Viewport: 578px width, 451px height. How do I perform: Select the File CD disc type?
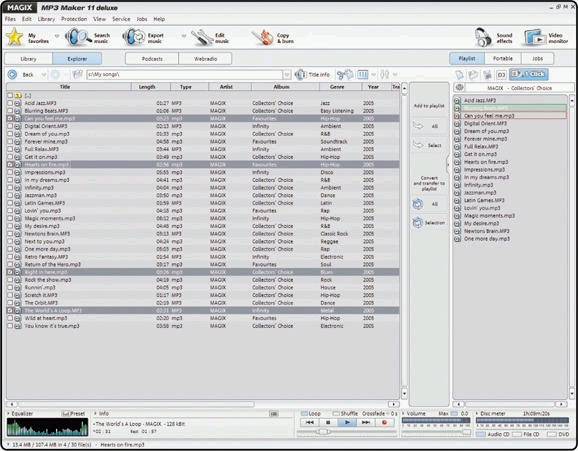[x=516, y=434]
